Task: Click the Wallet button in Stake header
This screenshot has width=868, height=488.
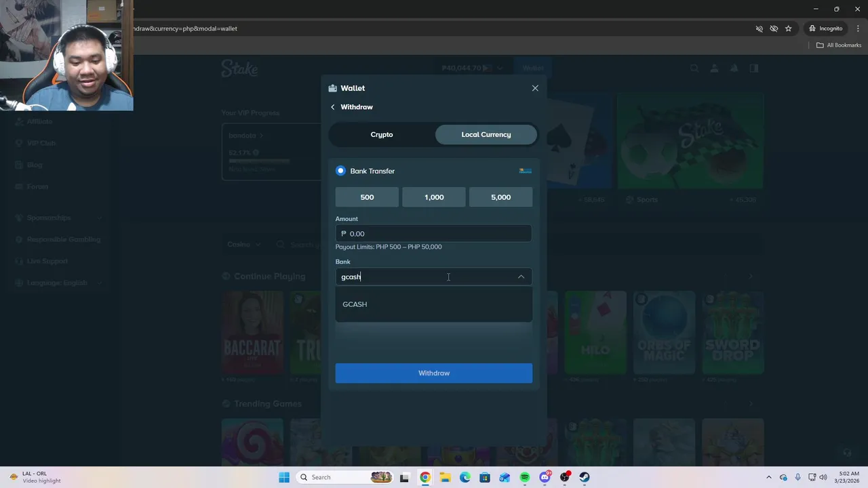Action: point(532,68)
